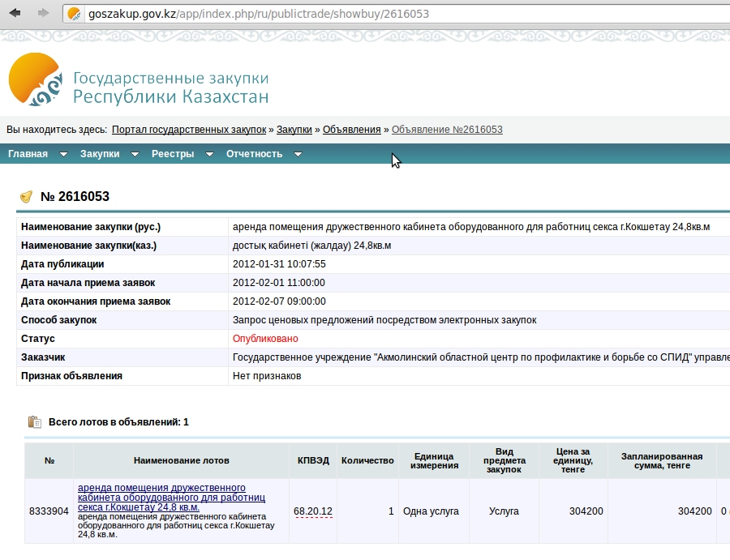The image size is (730, 560).
Task: Click the Услуга cell in lot row
Action: click(504, 511)
